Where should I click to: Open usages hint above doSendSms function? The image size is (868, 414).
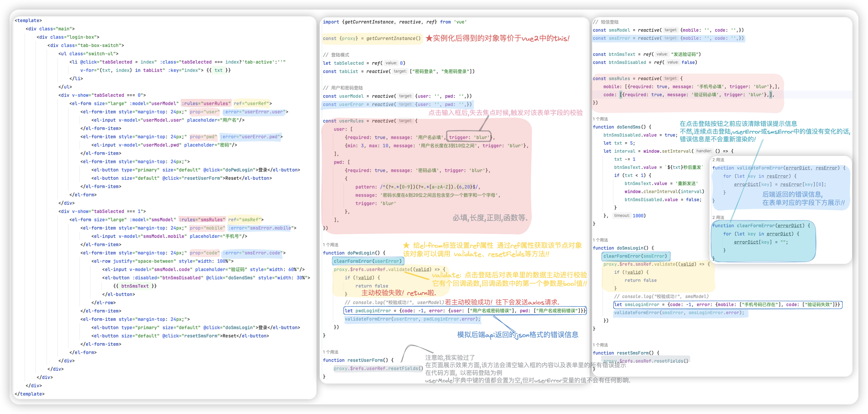point(600,119)
